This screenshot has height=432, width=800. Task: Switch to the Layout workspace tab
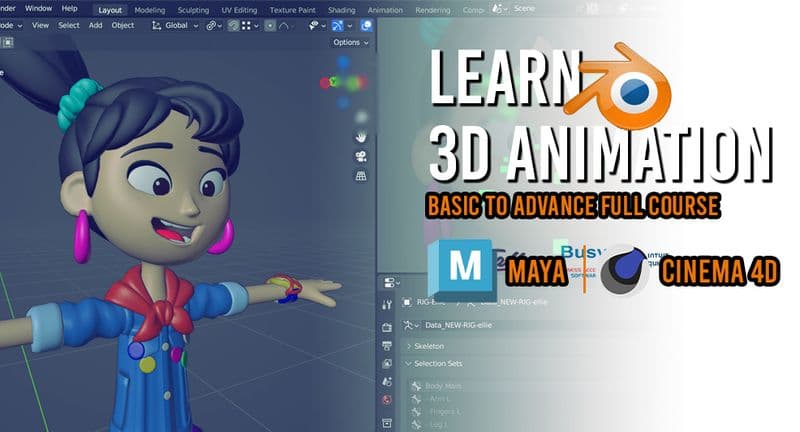110,10
